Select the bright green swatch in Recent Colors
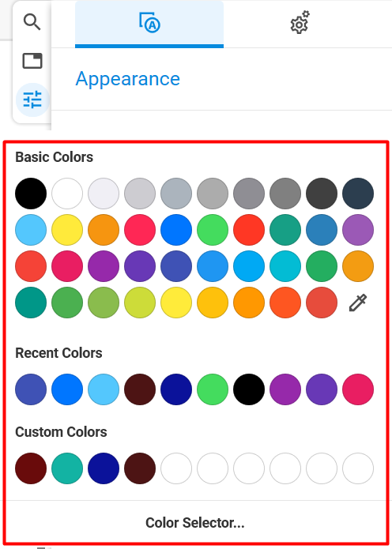Viewport: 392px width, 549px height. pos(213,389)
